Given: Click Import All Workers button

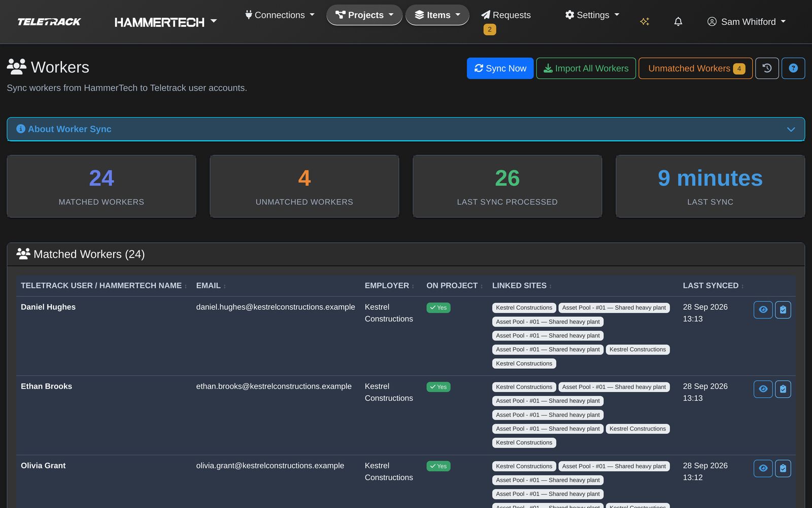Looking at the screenshot, I should tap(586, 68).
